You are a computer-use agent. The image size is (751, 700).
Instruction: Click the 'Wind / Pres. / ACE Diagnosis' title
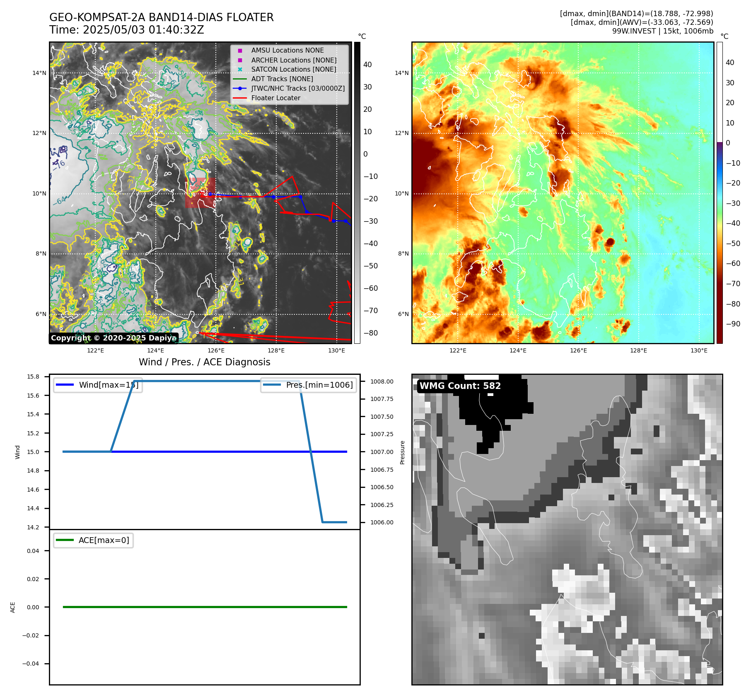point(205,362)
